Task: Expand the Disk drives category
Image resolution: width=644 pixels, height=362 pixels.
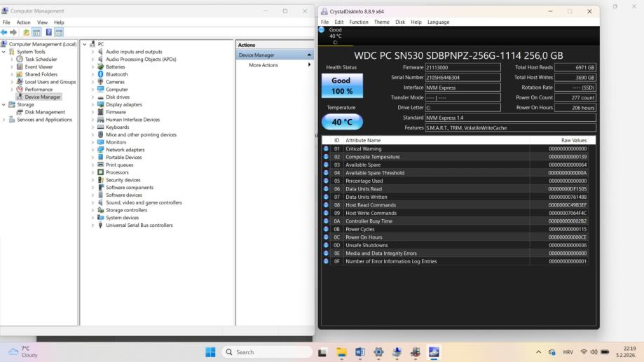Action: (x=93, y=97)
